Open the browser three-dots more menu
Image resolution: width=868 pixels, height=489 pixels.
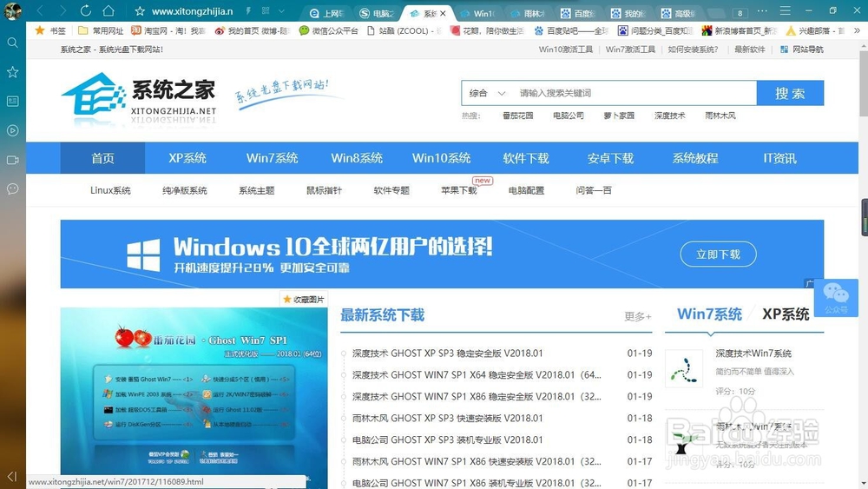pos(762,10)
